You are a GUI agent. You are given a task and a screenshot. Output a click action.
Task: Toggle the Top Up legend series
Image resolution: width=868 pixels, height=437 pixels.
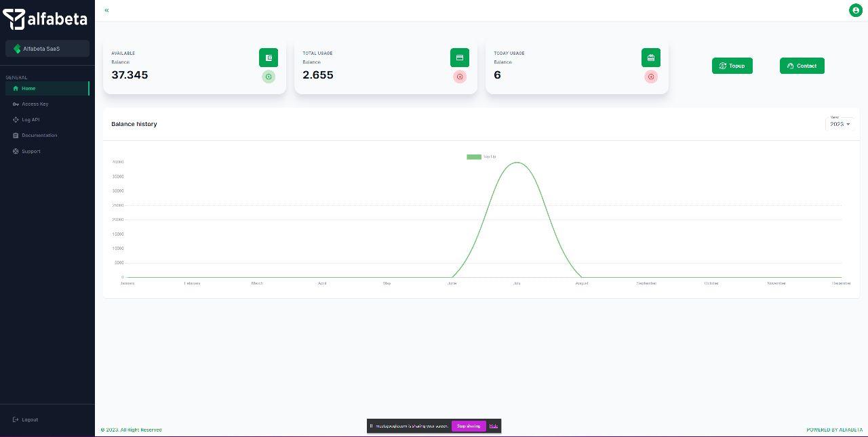[481, 157]
